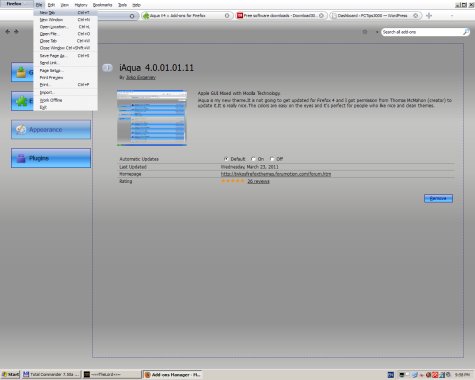
Task: Open Total Commander from the taskbar
Action: point(51,375)
